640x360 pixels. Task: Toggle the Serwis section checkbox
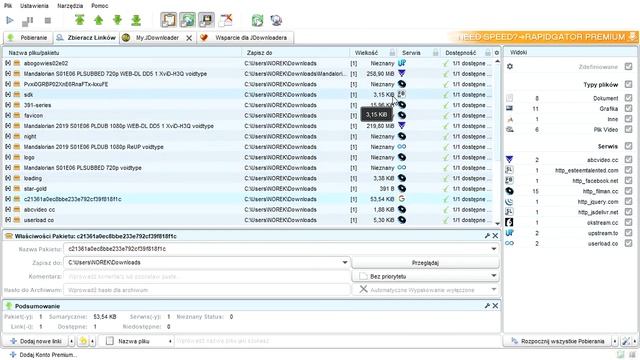pyautogui.click(x=628, y=146)
